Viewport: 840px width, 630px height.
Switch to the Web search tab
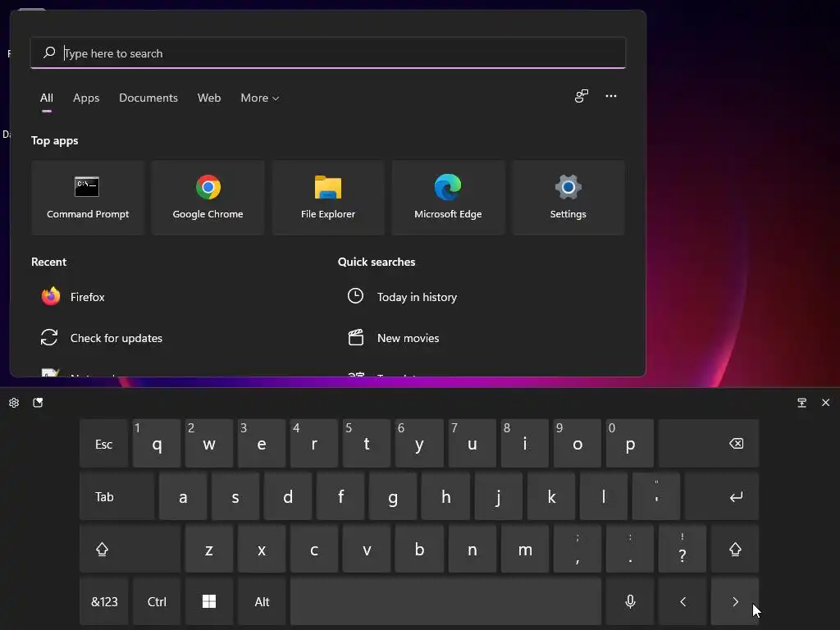[x=209, y=98]
